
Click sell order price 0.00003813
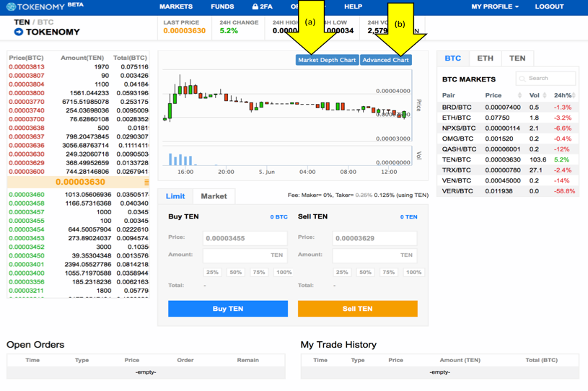point(27,67)
